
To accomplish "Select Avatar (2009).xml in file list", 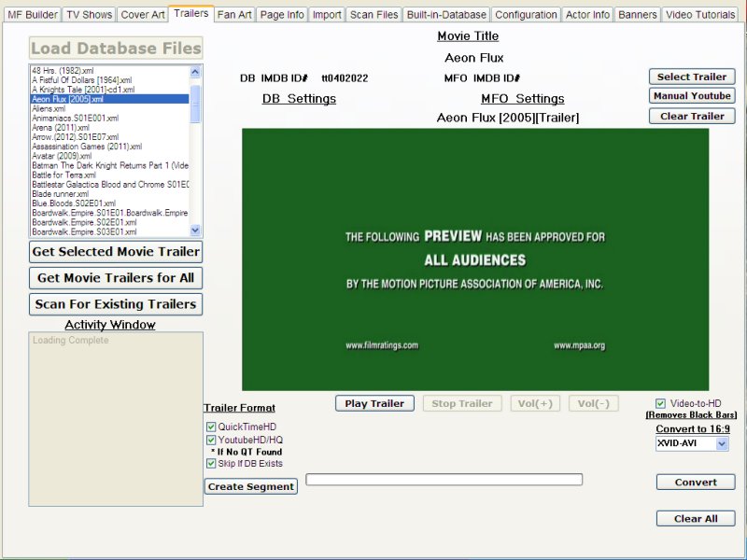I will [x=62, y=156].
